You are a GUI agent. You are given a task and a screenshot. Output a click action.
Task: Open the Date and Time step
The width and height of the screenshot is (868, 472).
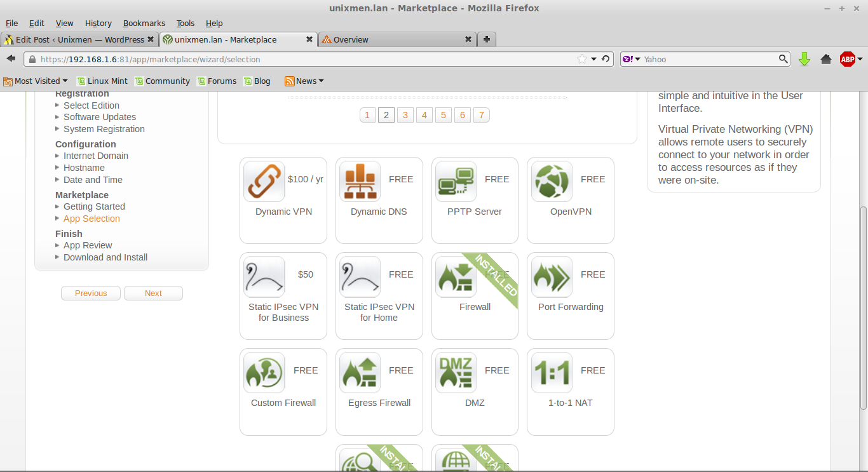[x=93, y=180]
